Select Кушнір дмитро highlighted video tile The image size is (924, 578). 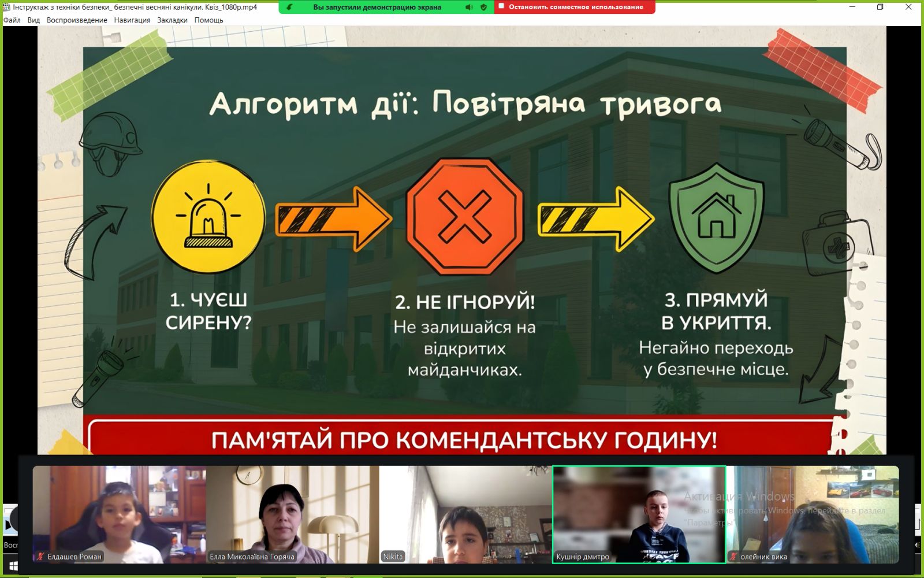(639, 514)
